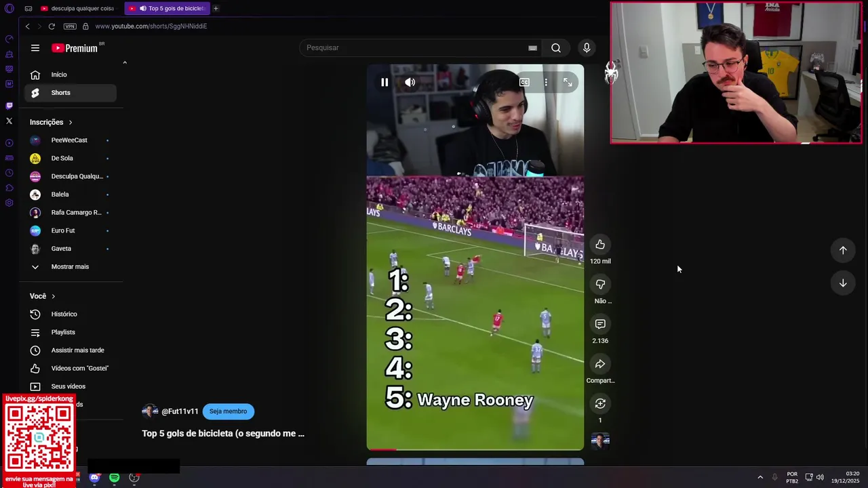Viewport: 868px width, 488px height.
Task: Open Seus vídeos from sidebar
Action: tap(71, 386)
